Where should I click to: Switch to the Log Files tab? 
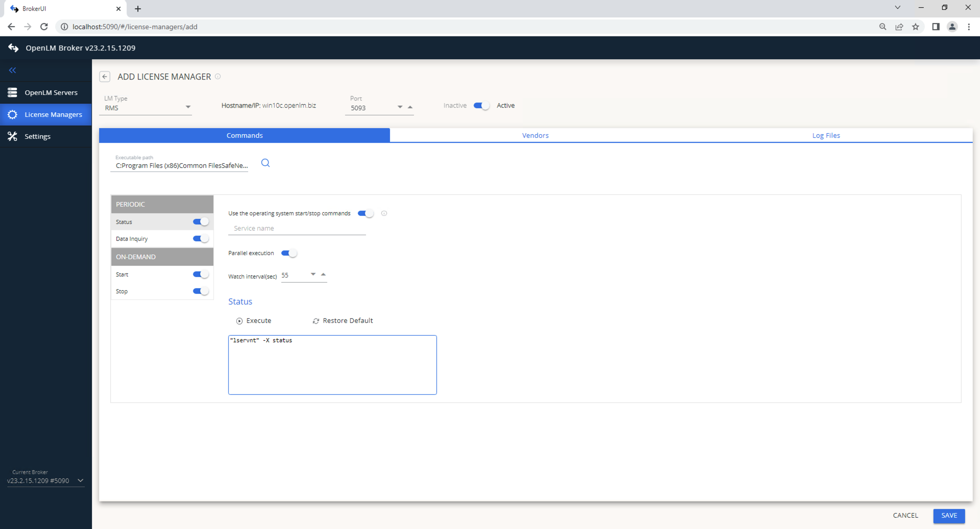tap(826, 135)
